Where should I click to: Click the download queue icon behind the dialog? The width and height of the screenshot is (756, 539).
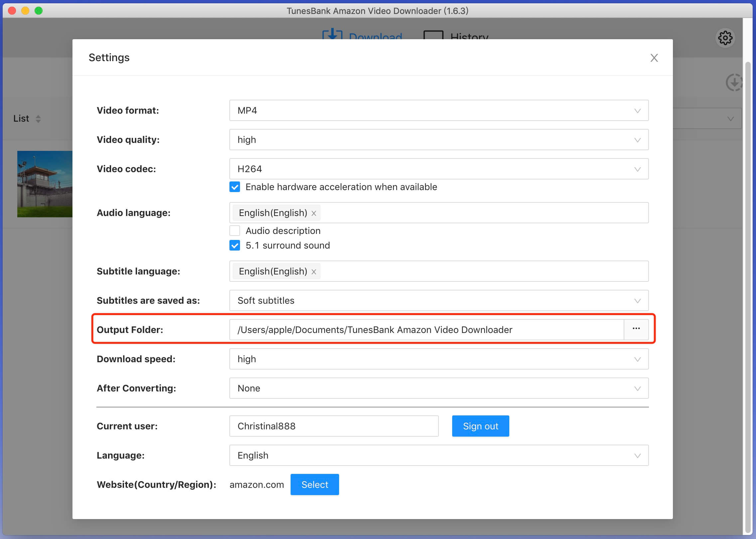coord(734,82)
